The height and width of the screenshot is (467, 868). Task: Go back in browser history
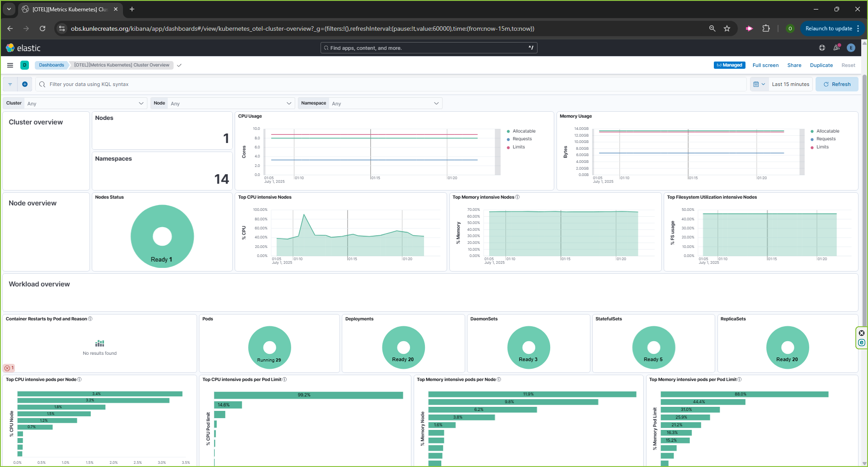(10, 29)
